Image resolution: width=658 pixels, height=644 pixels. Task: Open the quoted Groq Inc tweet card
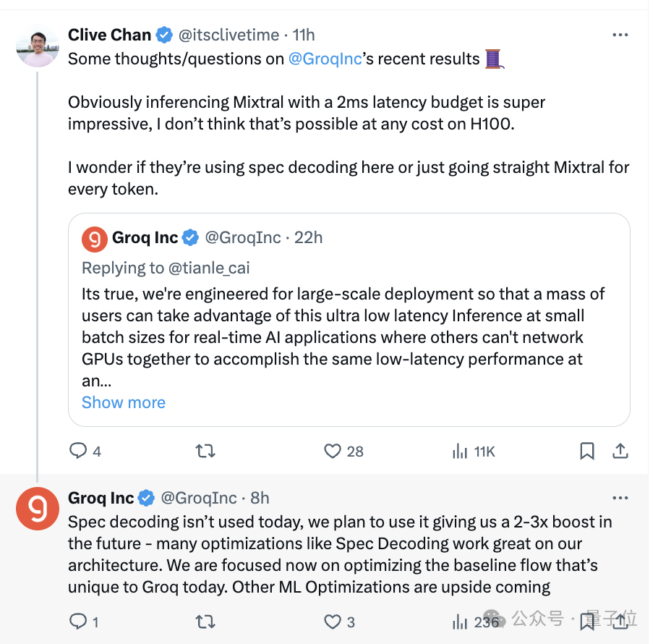tap(349, 326)
